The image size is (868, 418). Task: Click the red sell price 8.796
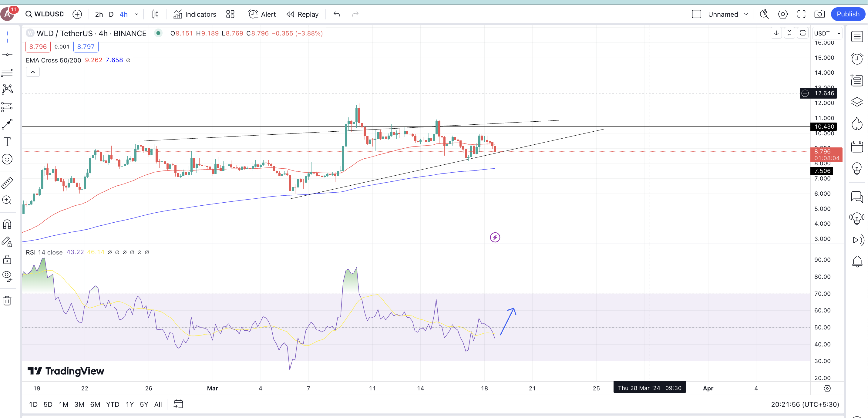pos(38,46)
